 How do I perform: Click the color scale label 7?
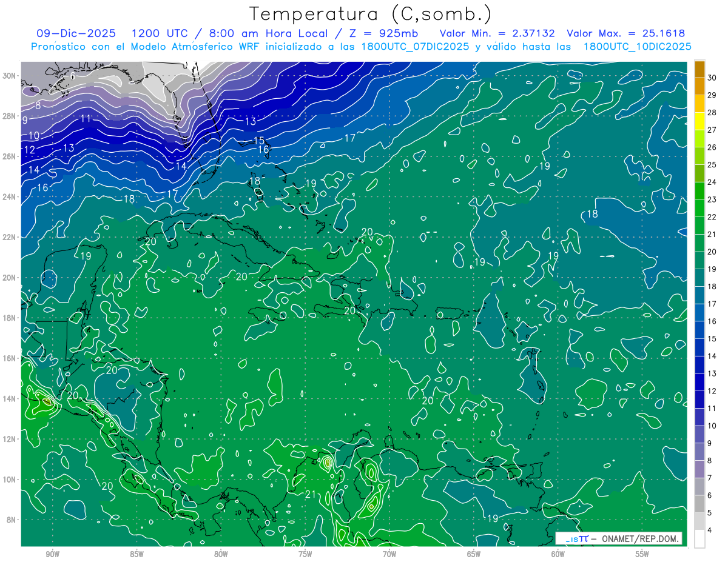click(x=710, y=478)
